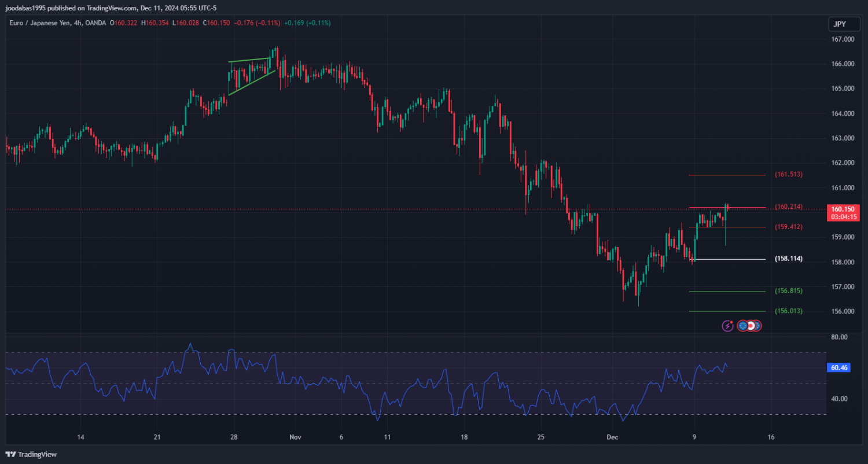This screenshot has width=868, height=464.
Task: Select the red 160.214 level label
Action: (788, 207)
